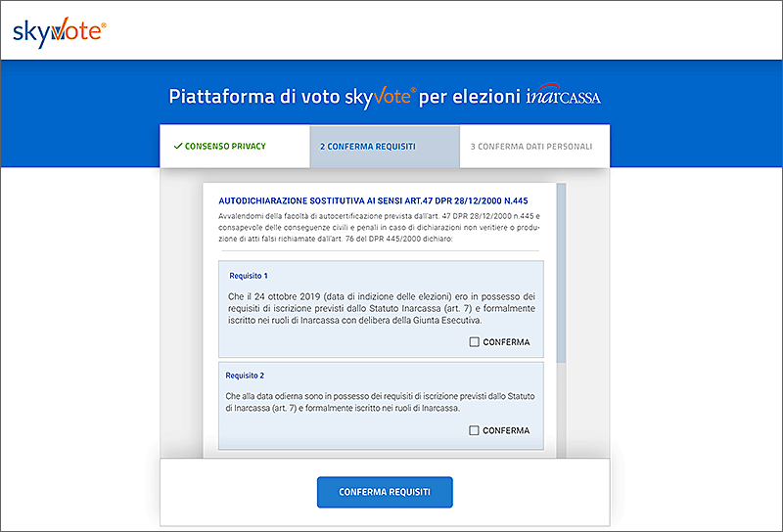Image resolution: width=783 pixels, height=532 pixels.
Task: Switch to "3 Conferma Dati Personali" tab
Action: tap(530, 147)
